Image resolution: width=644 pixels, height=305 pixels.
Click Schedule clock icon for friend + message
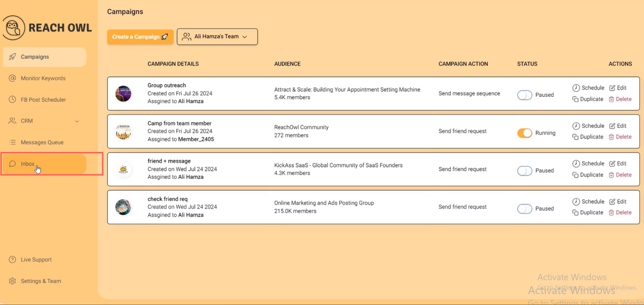(x=576, y=163)
